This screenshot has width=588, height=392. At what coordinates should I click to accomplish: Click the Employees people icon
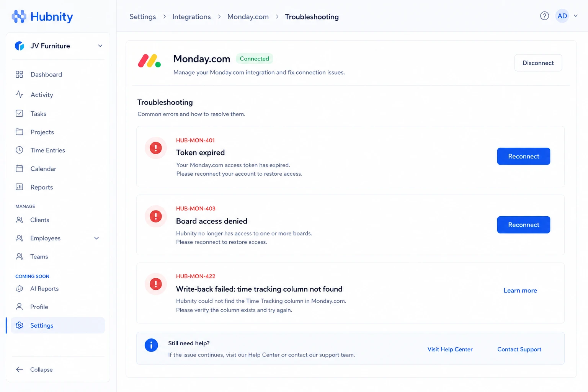point(20,238)
